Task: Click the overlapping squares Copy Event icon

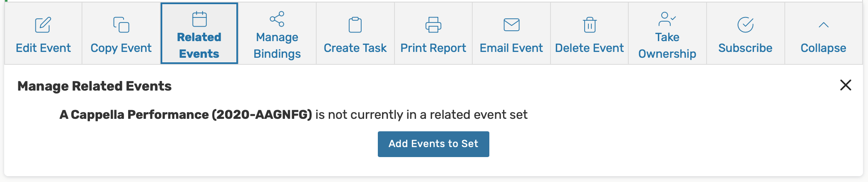Action: [121, 25]
